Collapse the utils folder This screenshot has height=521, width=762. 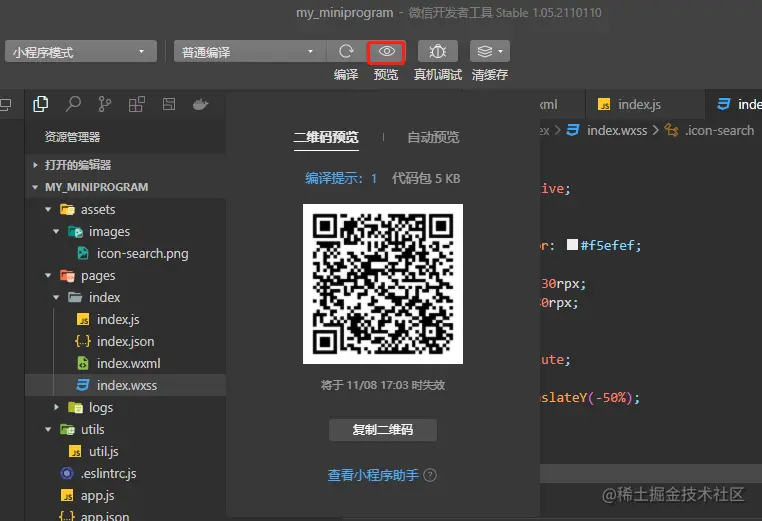[48, 429]
